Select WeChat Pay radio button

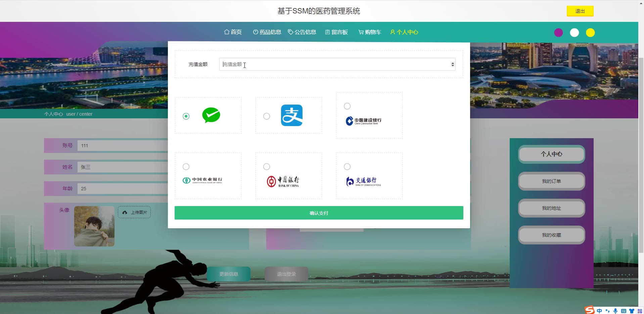click(186, 116)
